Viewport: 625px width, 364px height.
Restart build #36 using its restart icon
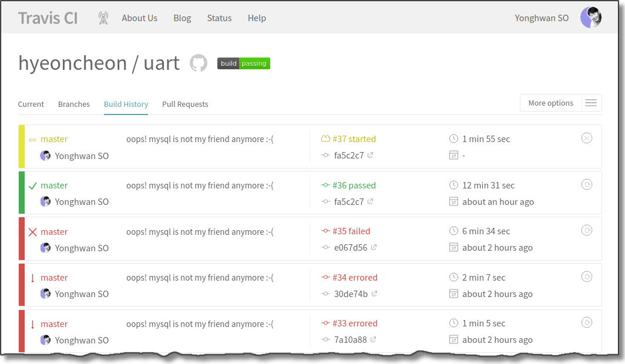586,185
